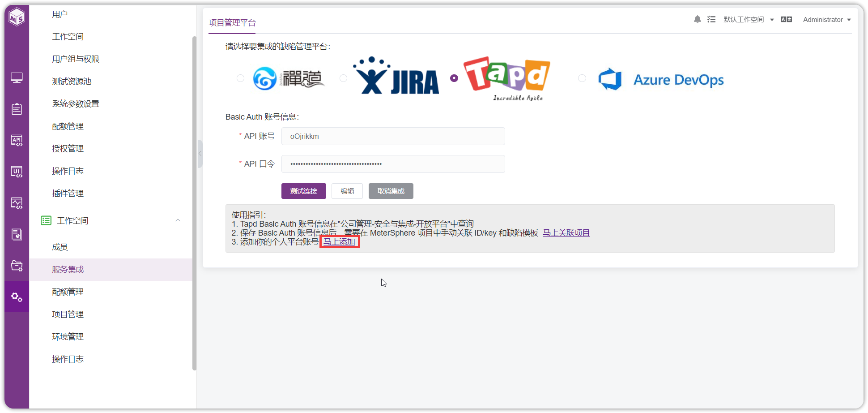This screenshot has width=868, height=413.
Task: Open the API test sidebar icon
Action: (x=17, y=140)
